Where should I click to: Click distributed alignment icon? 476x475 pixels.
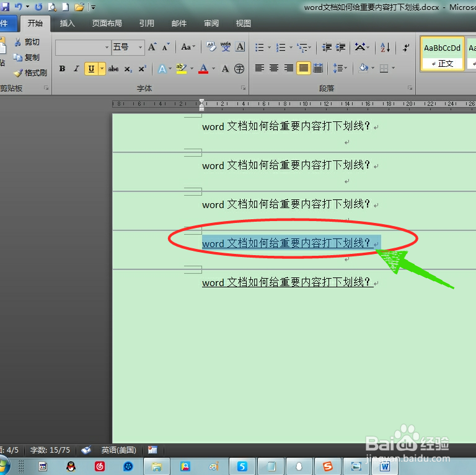click(x=318, y=68)
